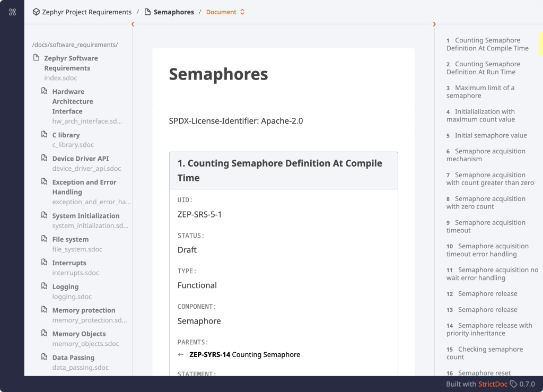
Task: Follow the ZEP-SYRS-14 Counting Semaphore parent link
Action: 244,354
